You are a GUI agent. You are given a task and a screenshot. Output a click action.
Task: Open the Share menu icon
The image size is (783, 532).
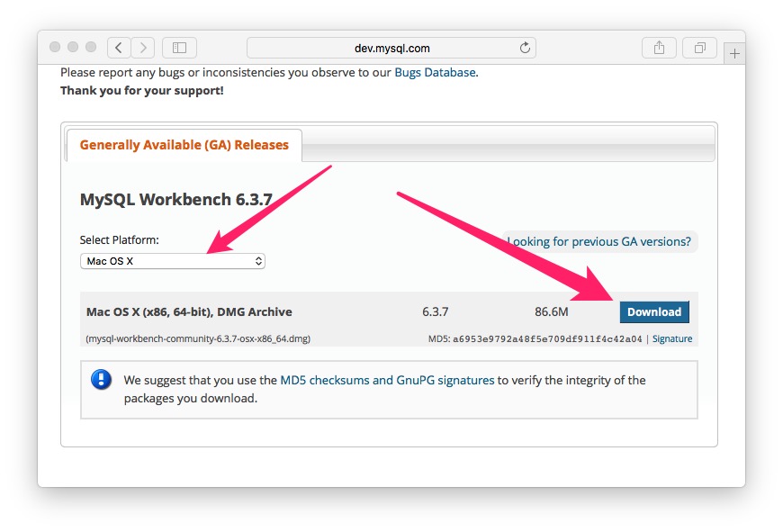(659, 48)
